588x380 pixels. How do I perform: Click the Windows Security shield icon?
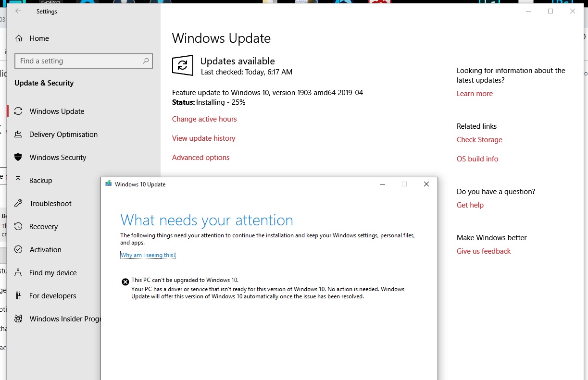click(18, 158)
